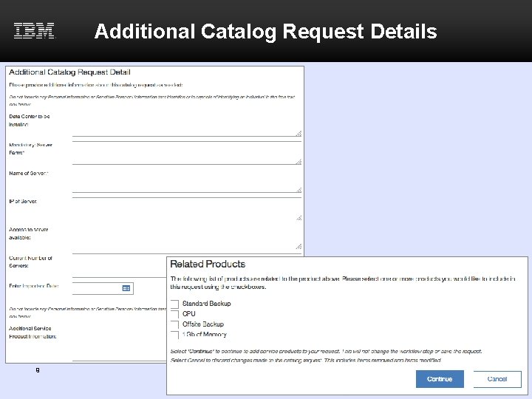Click the Additional Service Product Information field
Screen dimensions: 532x399
118,347
